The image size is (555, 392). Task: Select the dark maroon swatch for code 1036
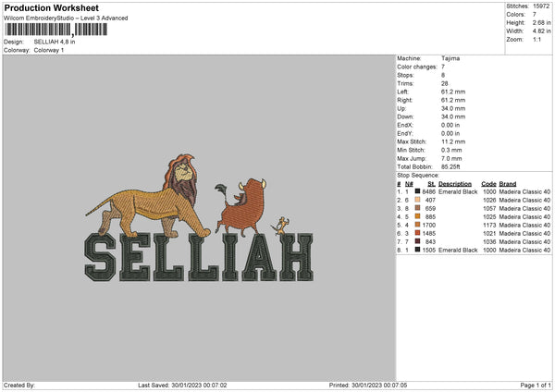tap(417, 241)
